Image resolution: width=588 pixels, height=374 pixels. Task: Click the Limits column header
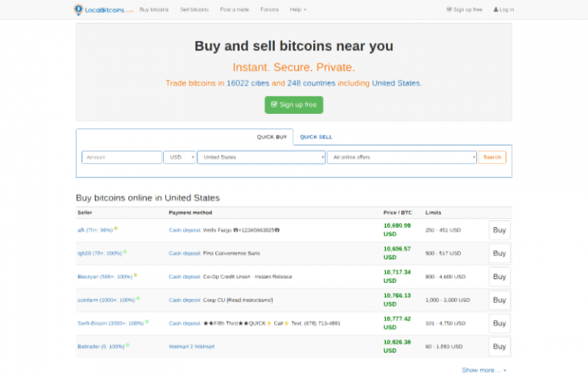point(433,213)
